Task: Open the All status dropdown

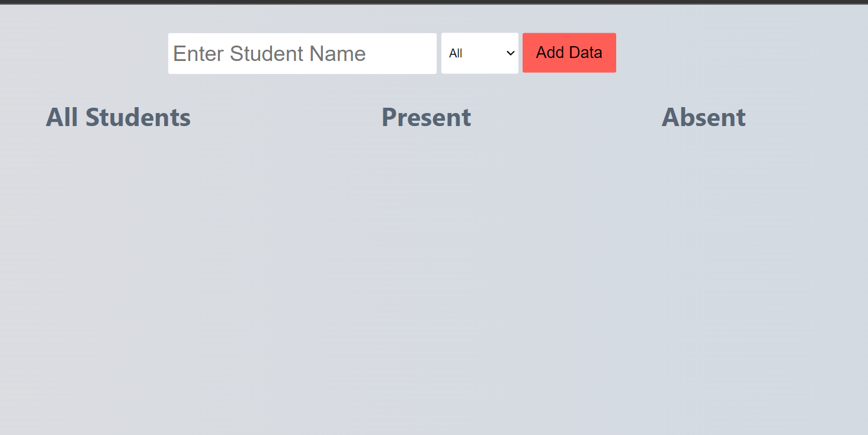Action: click(480, 53)
